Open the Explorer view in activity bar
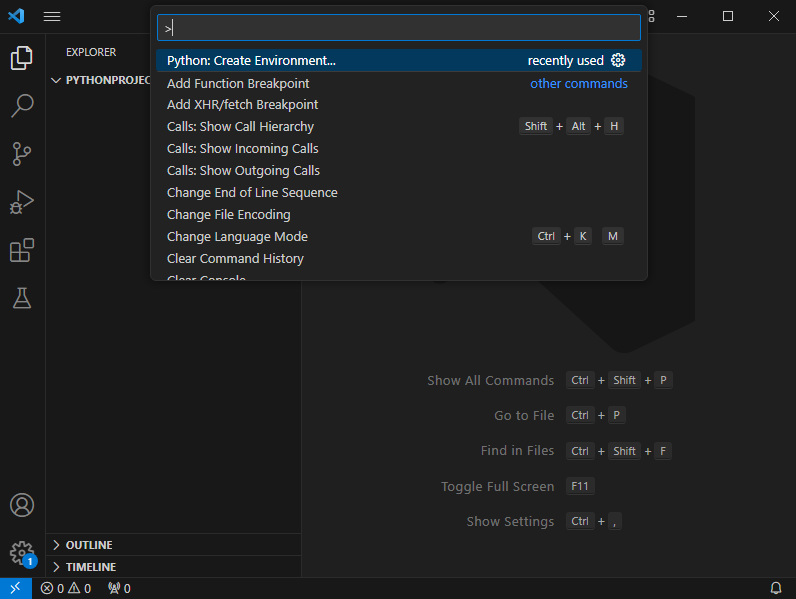Image resolution: width=796 pixels, height=599 pixels. point(22,58)
